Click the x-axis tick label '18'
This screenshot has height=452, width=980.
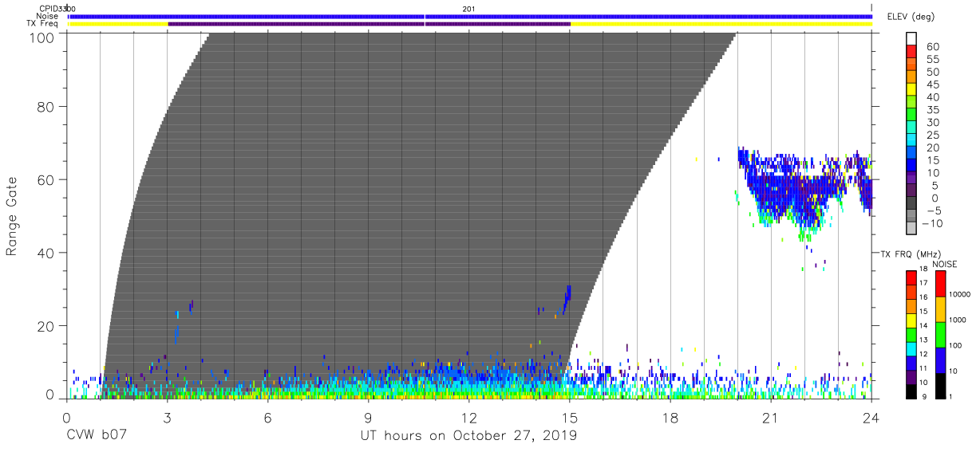[x=670, y=418]
